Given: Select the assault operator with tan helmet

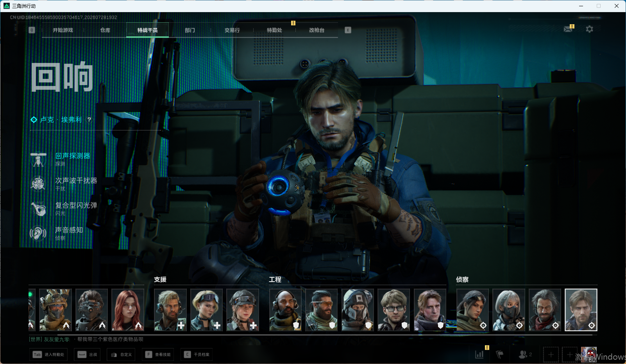Looking at the screenshot, I should pyautogui.click(x=55, y=310).
